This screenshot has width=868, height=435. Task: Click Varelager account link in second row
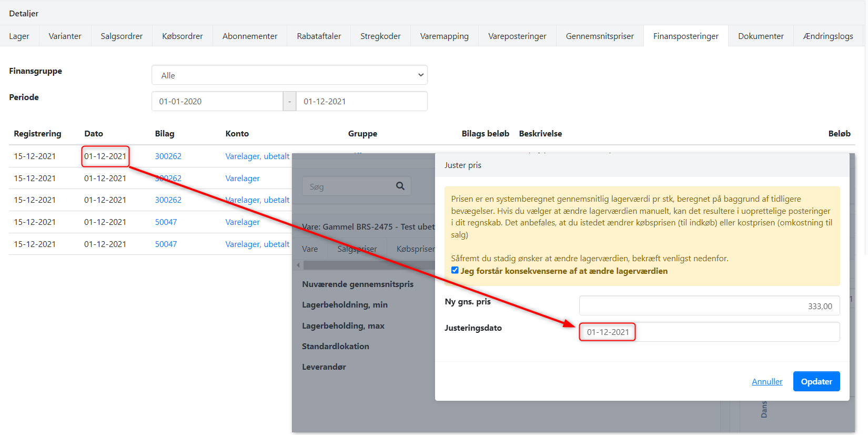(243, 179)
